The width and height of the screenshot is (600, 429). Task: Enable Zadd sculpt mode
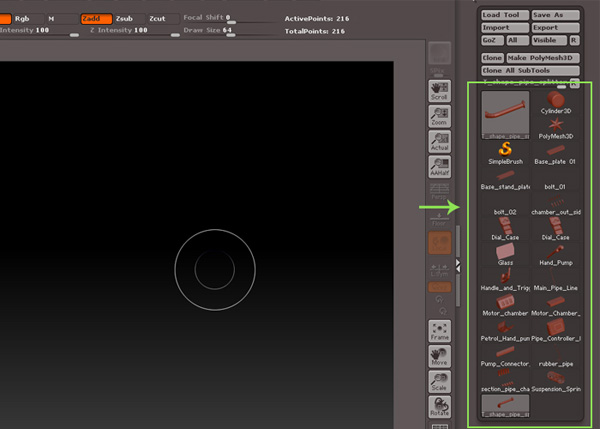[x=91, y=18]
